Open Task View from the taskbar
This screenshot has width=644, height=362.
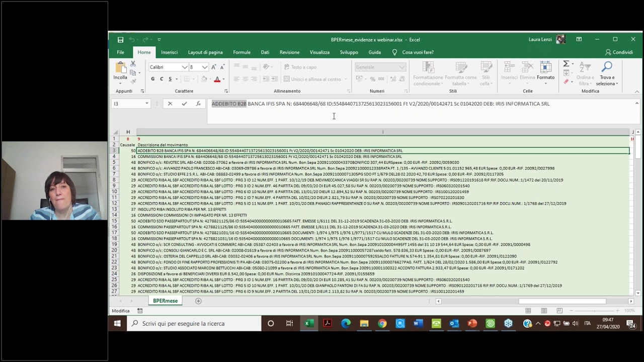289,323
